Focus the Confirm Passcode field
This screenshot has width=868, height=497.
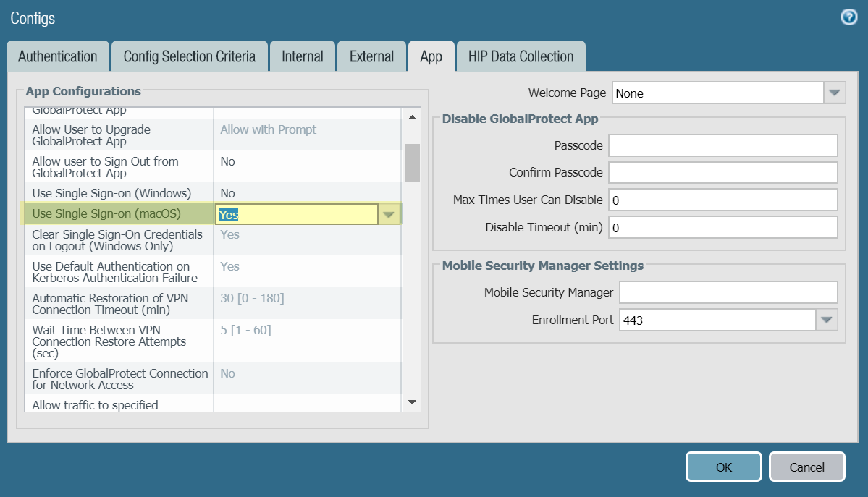pos(722,172)
